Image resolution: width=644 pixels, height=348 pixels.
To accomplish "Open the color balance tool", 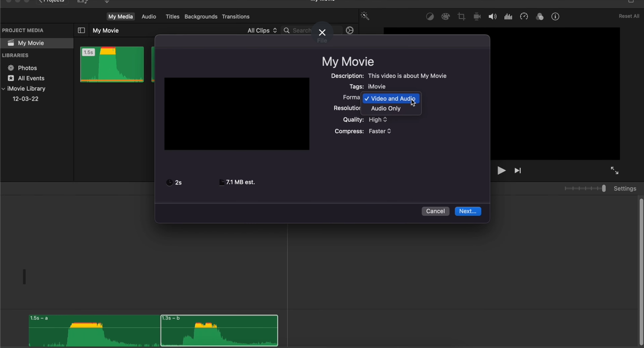I will [430, 17].
